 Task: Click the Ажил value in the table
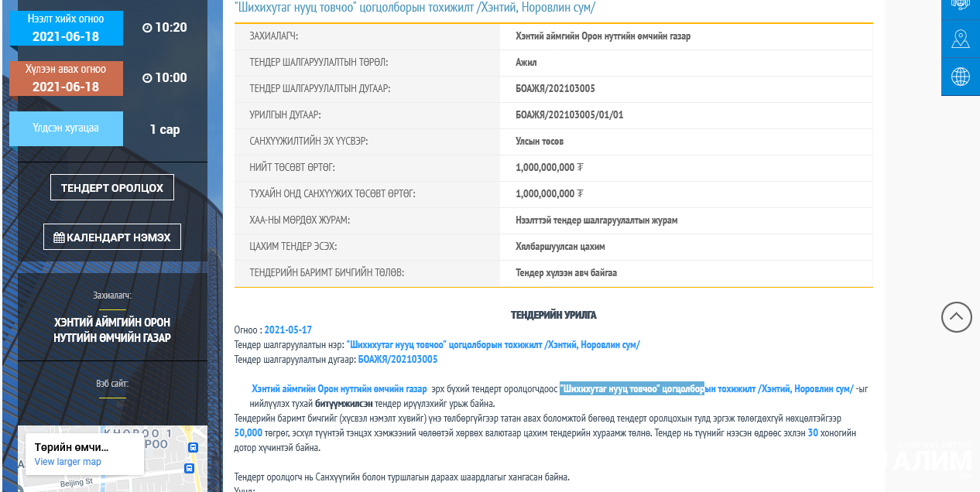pyautogui.click(x=526, y=63)
